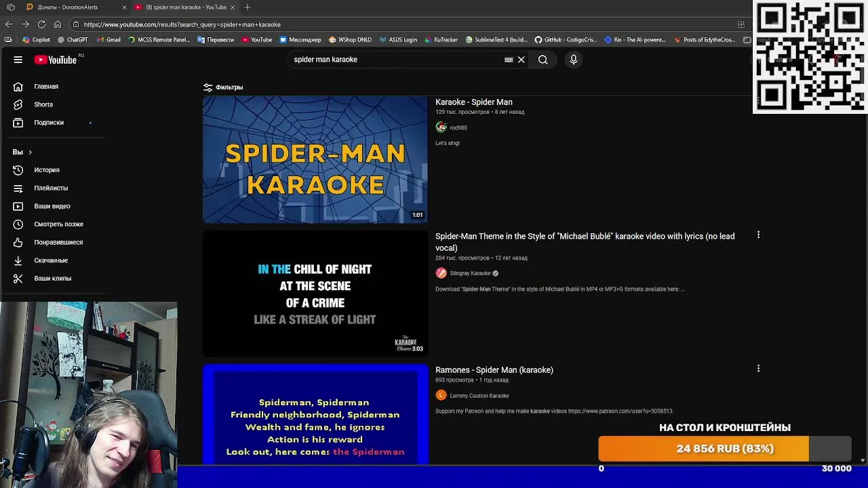
Task: Click the YouTube logo
Action: [x=56, y=60]
